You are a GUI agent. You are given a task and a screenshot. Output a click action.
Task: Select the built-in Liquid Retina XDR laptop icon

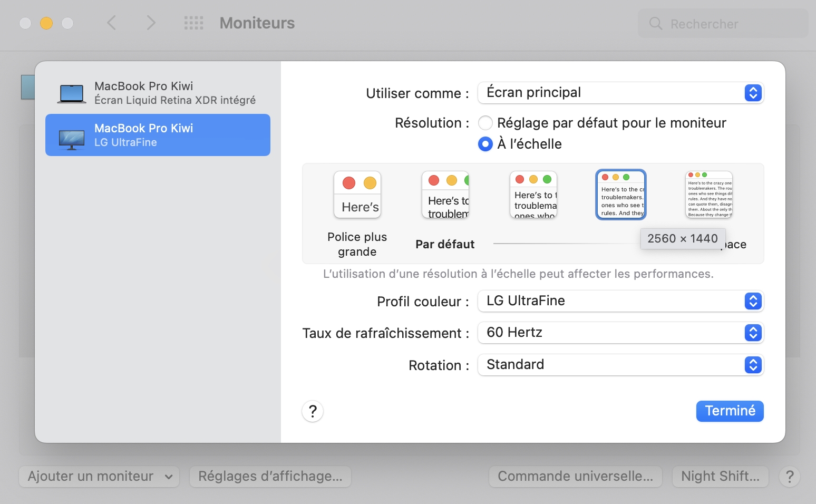point(71,93)
